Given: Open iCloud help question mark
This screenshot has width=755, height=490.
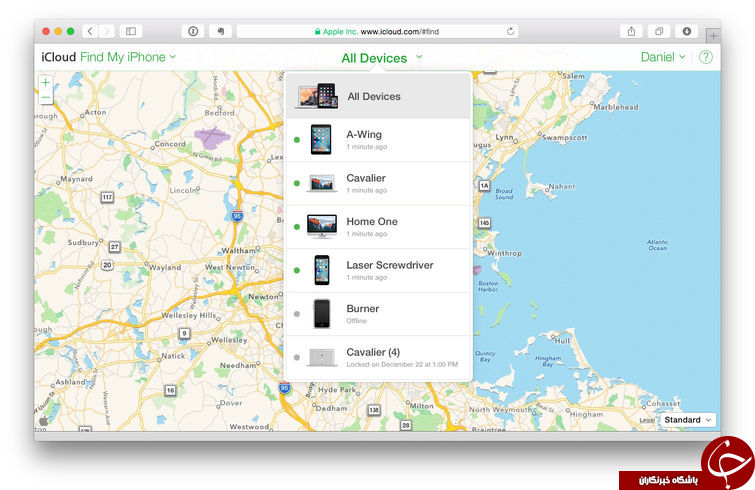Looking at the screenshot, I should 705,57.
